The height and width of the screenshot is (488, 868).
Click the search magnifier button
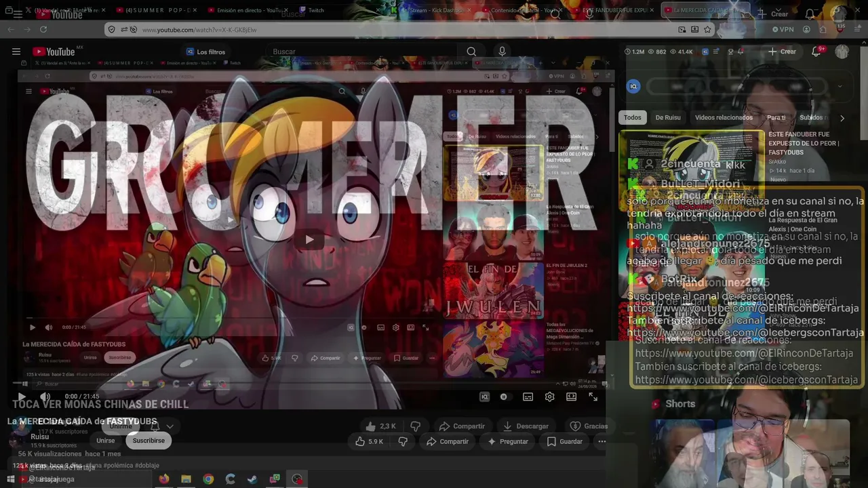click(471, 52)
